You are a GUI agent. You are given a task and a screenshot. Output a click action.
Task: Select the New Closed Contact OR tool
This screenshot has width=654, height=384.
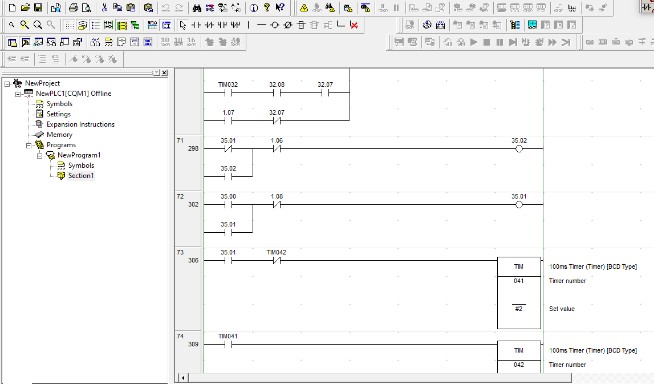point(236,25)
